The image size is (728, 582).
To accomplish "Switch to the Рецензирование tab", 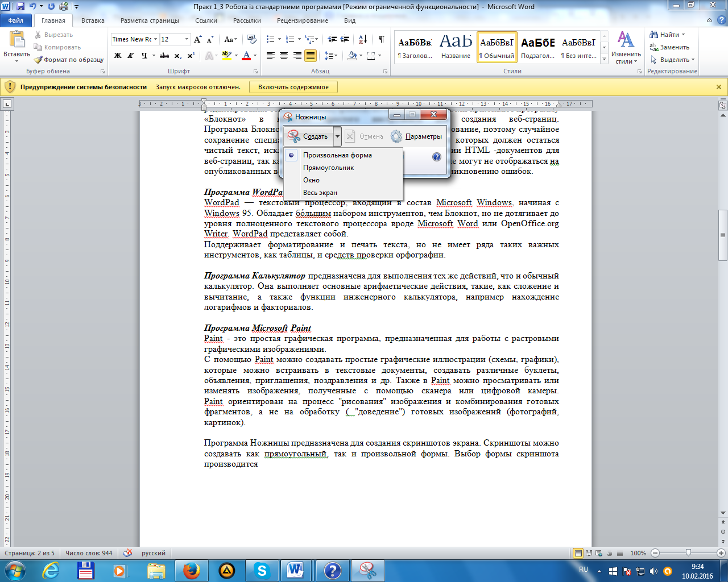I will (303, 20).
